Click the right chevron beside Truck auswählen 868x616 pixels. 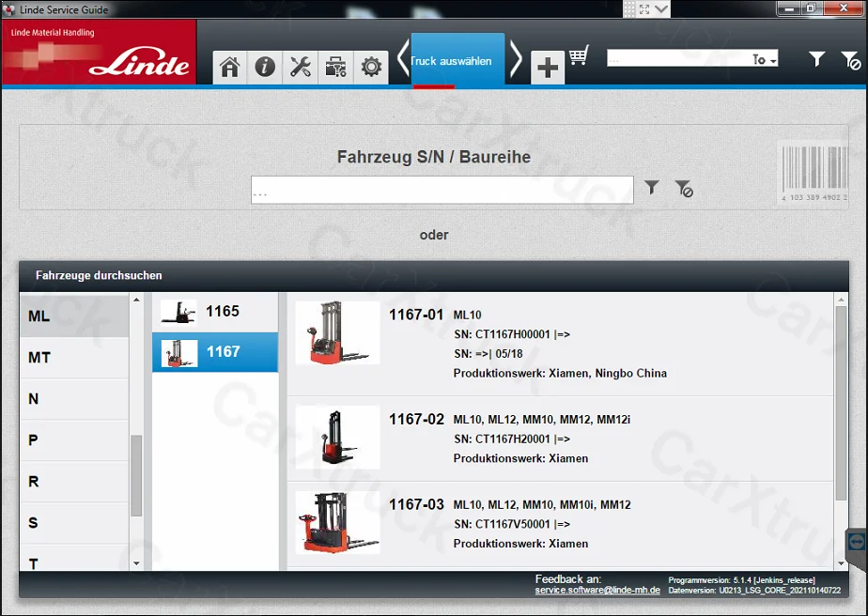pyautogui.click(x=516, y=58)
